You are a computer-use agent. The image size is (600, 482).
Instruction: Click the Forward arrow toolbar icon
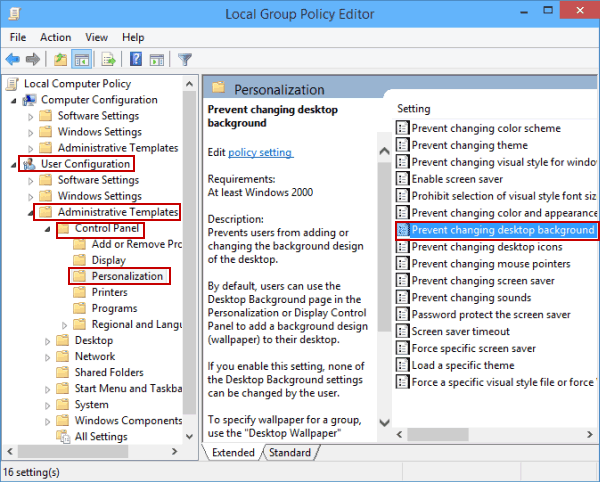[x=33, y=59]
